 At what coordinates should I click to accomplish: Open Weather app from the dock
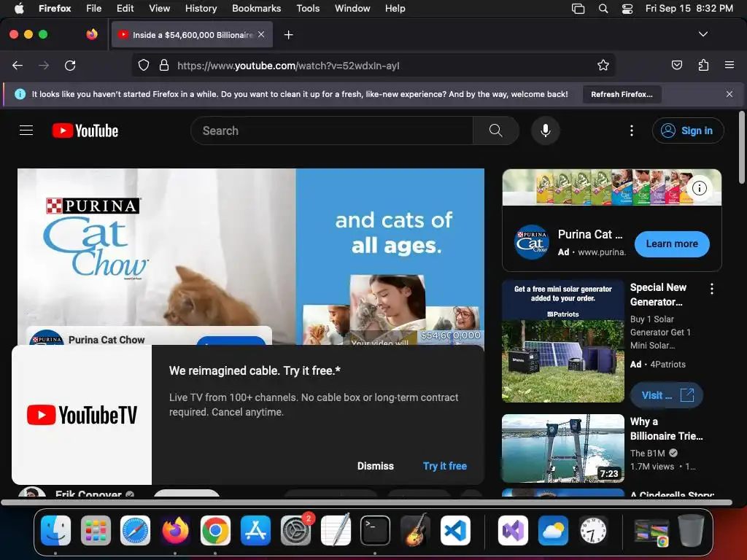click(x=553, y=530)
